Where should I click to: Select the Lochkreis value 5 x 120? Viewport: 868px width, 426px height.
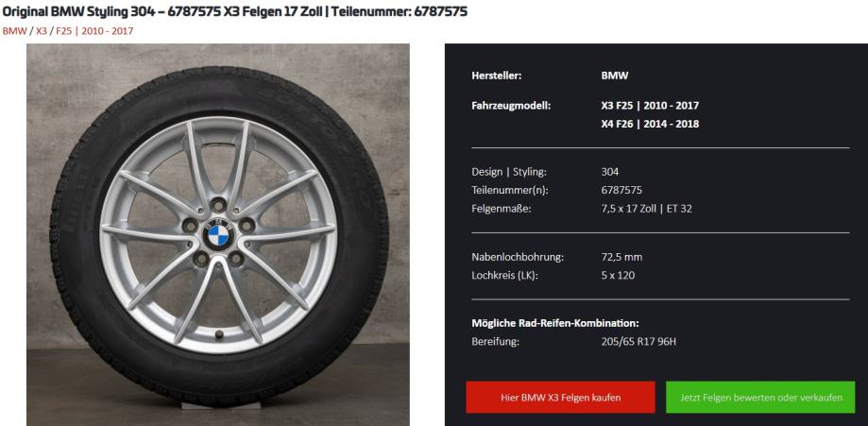click(618, 275)
